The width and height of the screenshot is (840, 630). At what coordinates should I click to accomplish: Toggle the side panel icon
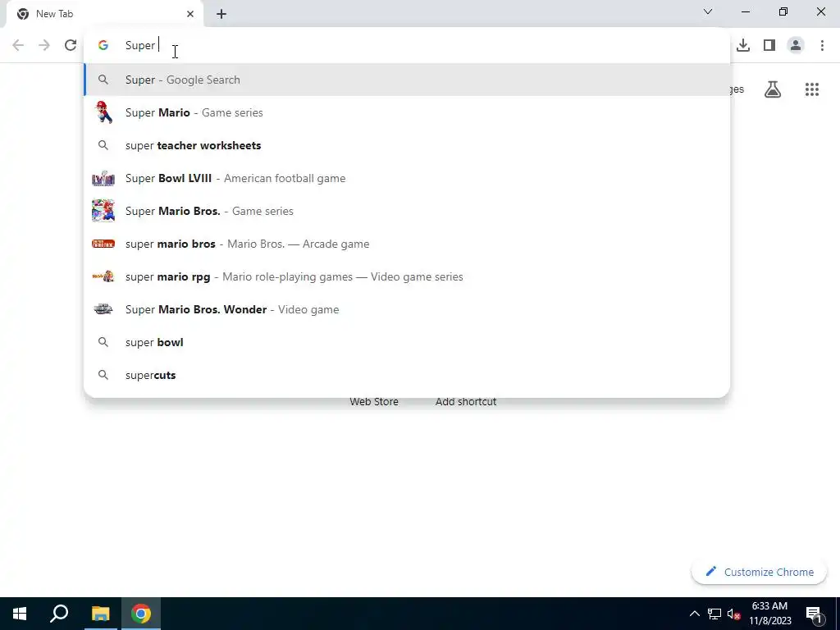(769, 45)
